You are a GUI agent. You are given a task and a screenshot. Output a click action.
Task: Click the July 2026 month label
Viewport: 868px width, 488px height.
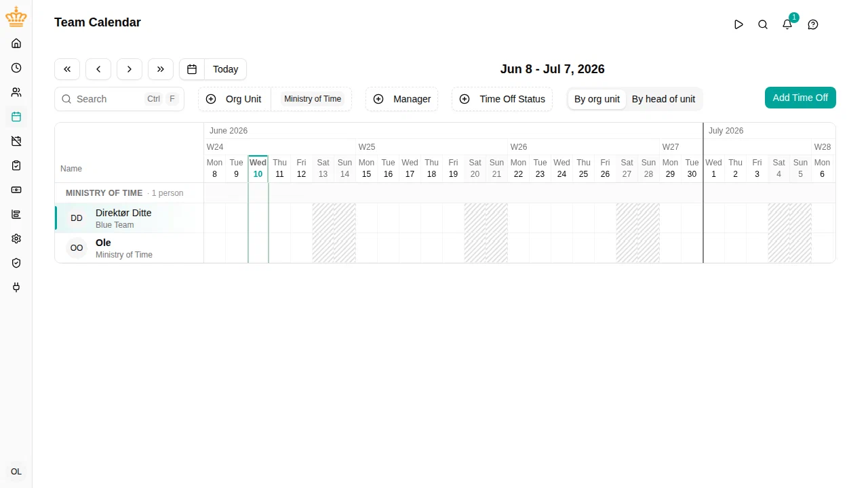[726, 131]
